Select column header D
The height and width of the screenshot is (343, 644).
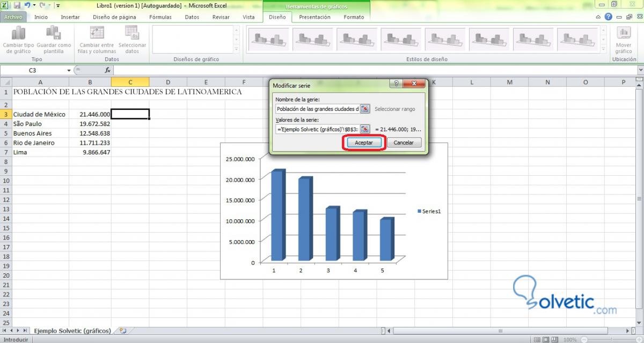coord(168,82)
